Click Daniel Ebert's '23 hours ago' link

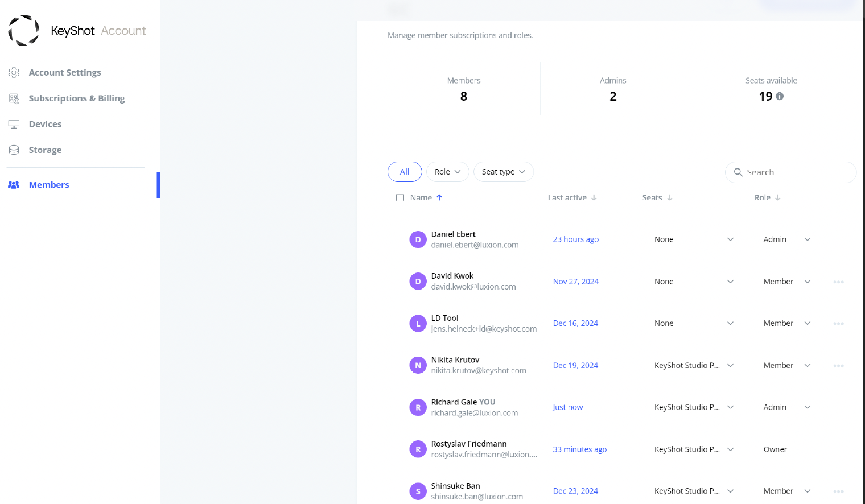pos(576,239)
